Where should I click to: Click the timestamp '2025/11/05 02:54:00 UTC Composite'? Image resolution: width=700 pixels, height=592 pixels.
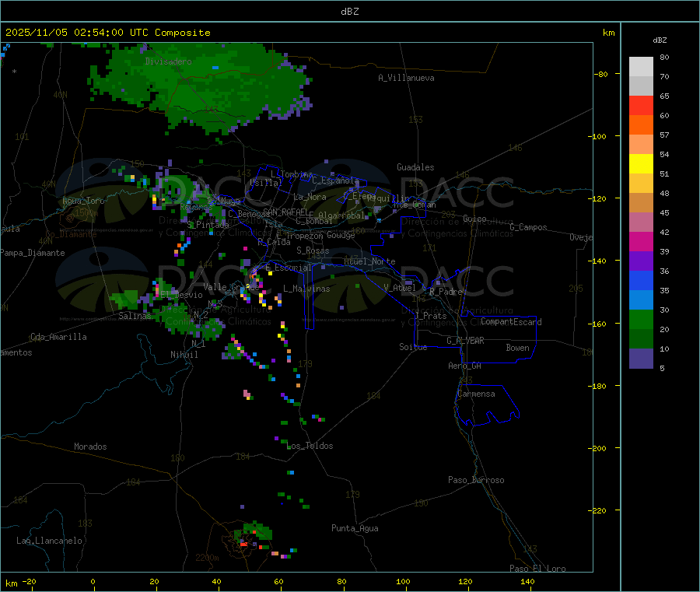(x=107, y=33)
